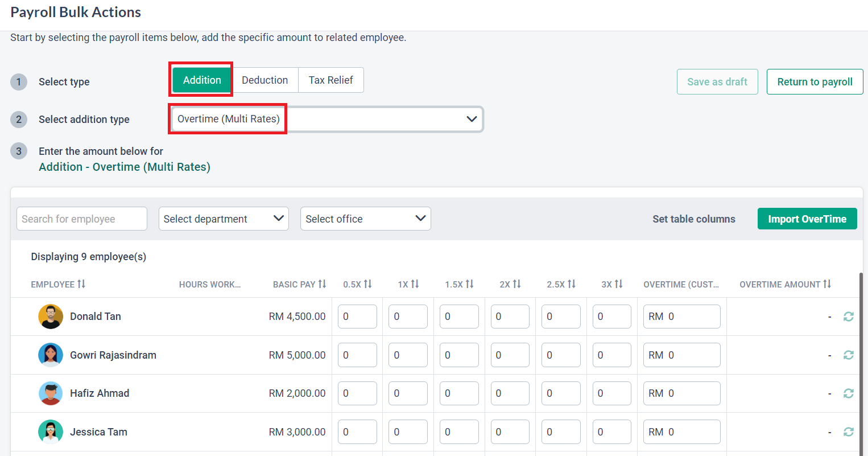Select the Addition type tab
The width and height of the screenshot is (868, 456).
[202, 80]
